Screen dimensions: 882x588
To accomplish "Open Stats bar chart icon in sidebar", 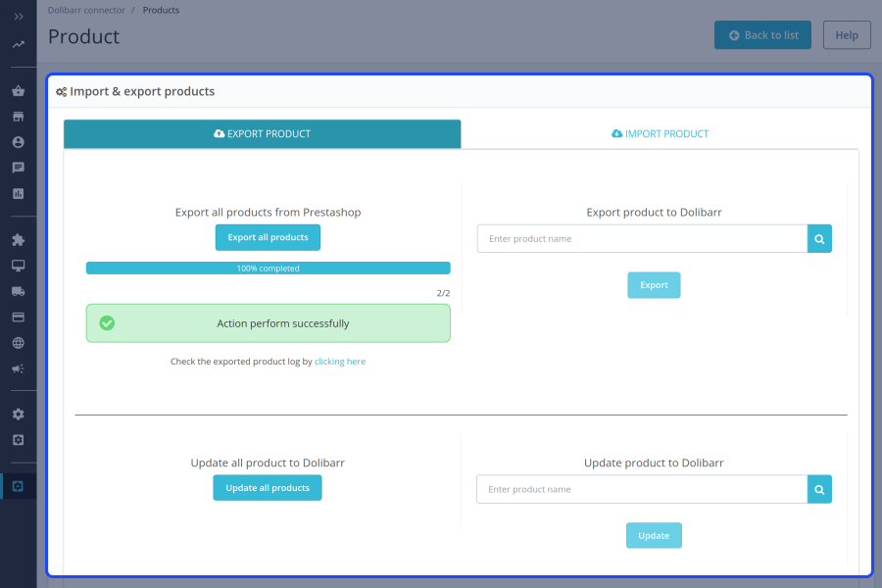I will point(19,194).
